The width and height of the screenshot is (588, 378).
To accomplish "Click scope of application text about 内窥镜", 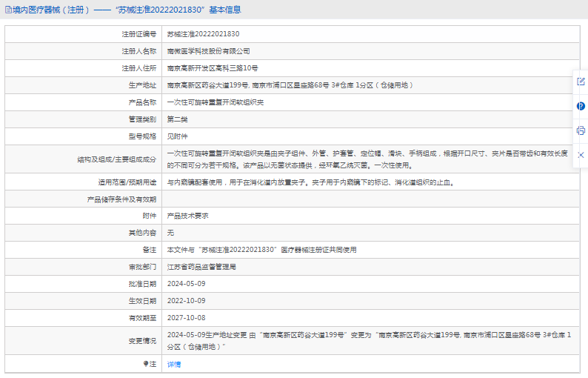I will coord(311,182).
